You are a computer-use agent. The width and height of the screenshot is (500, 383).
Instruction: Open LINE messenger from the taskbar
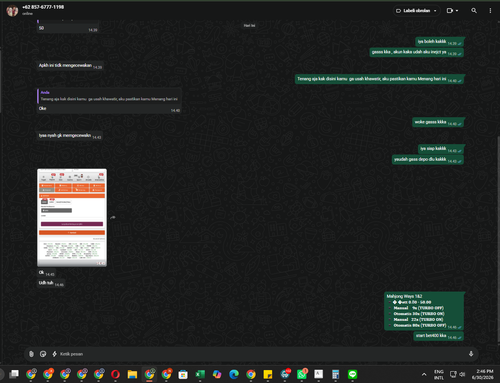(x=352, y=374)
